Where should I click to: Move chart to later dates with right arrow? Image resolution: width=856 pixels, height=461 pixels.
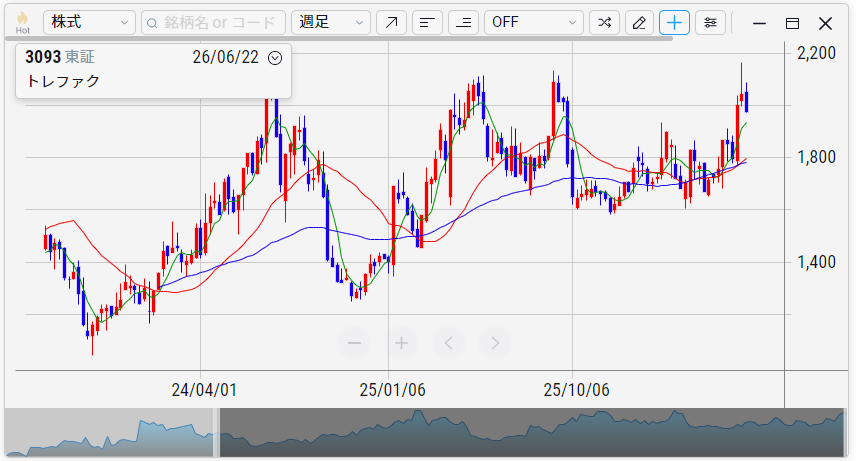(495, 343)
